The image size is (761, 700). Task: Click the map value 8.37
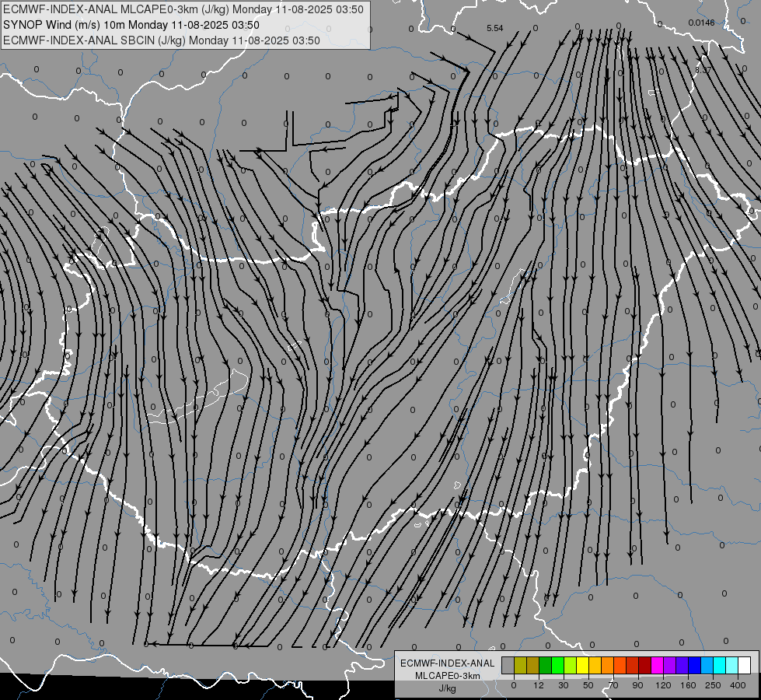coord(703,70)
